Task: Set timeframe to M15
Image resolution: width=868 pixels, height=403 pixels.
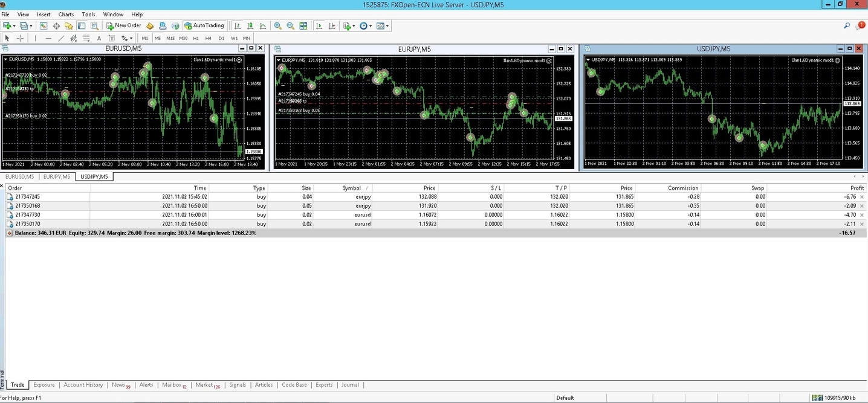Action: 170,38
